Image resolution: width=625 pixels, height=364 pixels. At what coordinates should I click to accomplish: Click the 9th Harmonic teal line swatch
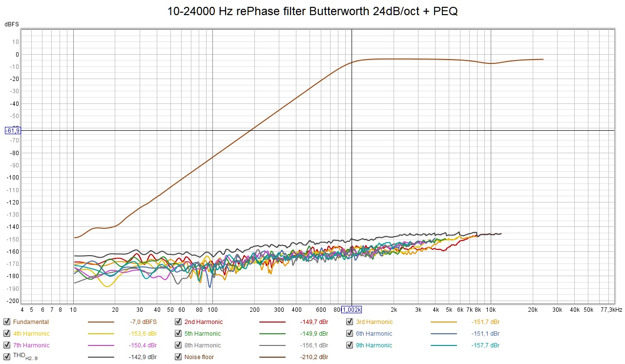pos(444,345)
